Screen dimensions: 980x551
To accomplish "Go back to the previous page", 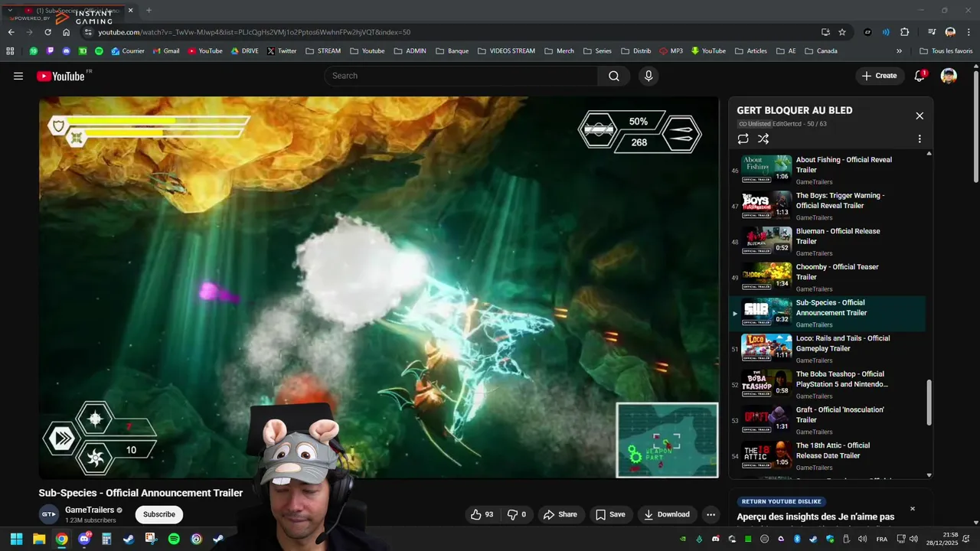I will click(11, 32).
